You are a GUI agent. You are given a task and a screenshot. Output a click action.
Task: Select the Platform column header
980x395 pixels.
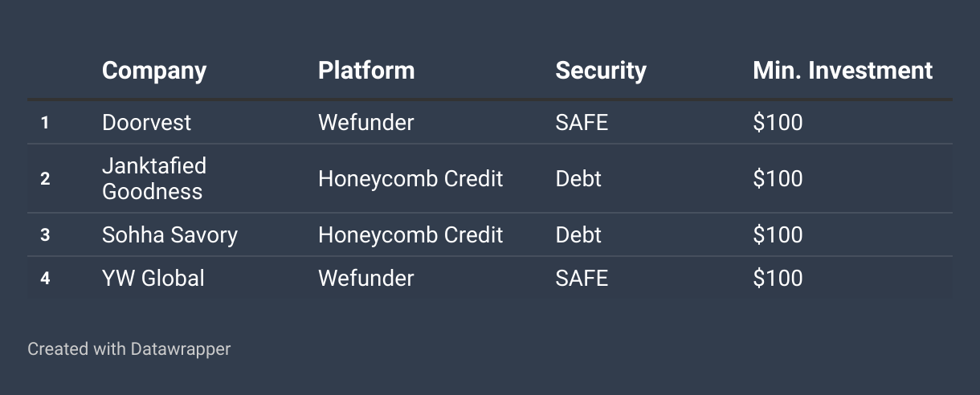click(x=366, y=71)
